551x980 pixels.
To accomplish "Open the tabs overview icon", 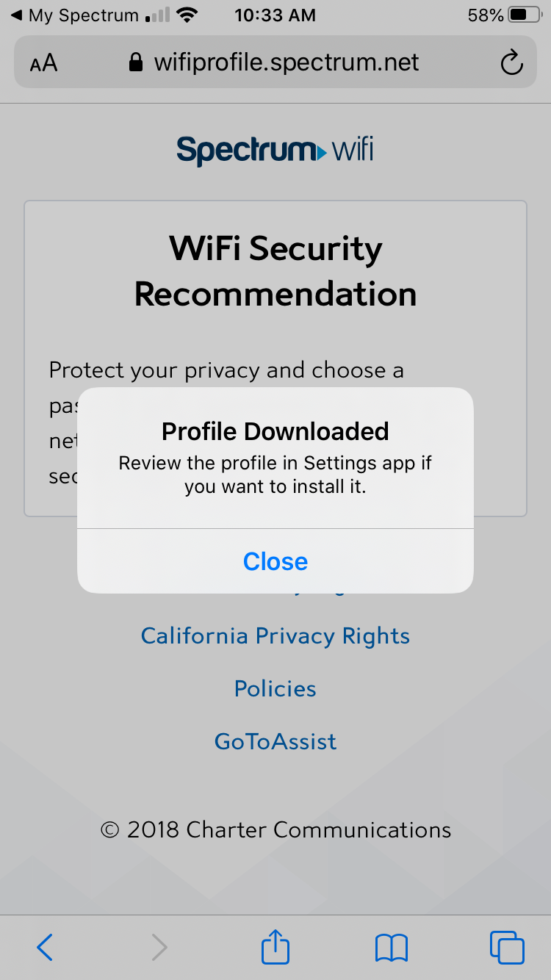I will pyautogui.click(x=507, y=947).
